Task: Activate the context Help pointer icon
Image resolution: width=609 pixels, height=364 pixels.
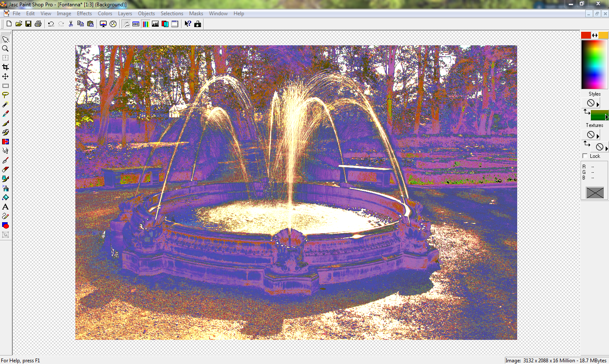Action: [x=188, y=24]
